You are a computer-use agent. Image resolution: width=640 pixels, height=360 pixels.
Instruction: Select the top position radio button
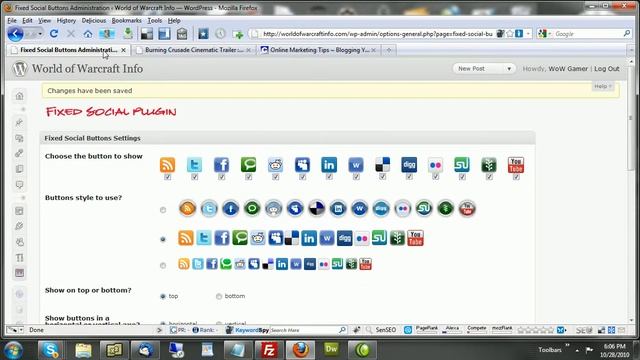(x=163, y=296)
